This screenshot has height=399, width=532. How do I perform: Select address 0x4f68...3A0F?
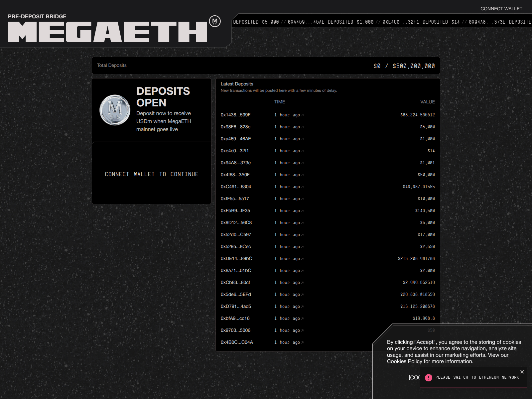pyautogui.click(x=235, y=175)
